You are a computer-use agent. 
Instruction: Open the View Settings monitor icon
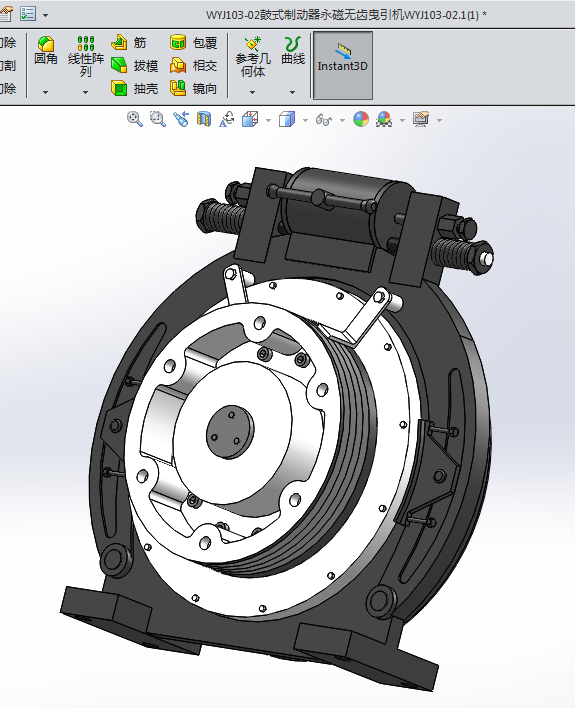click(x=421, y=119)
